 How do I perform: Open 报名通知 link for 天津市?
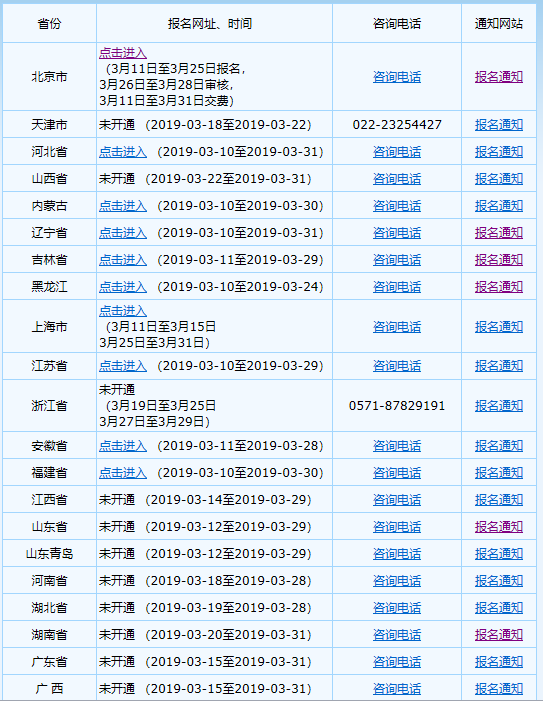point(499,124)
